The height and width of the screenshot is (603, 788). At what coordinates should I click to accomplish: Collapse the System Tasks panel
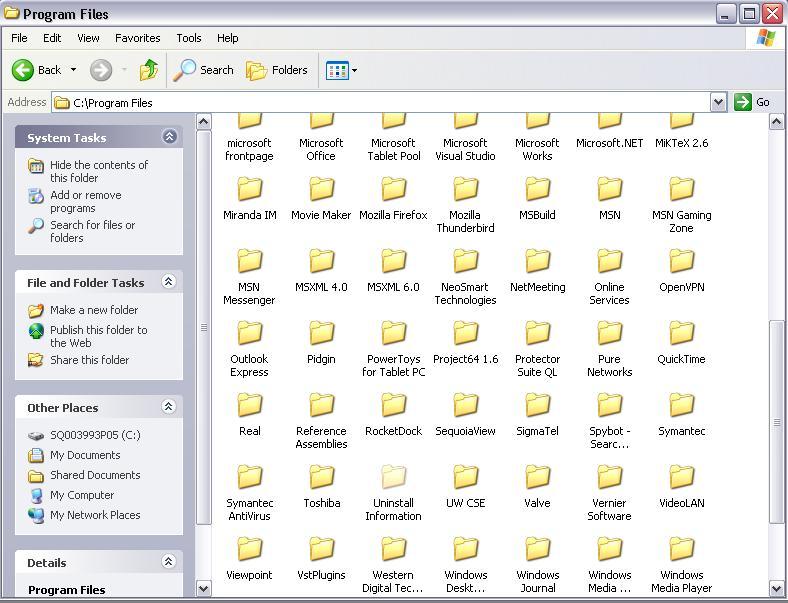tap(169, 137)
